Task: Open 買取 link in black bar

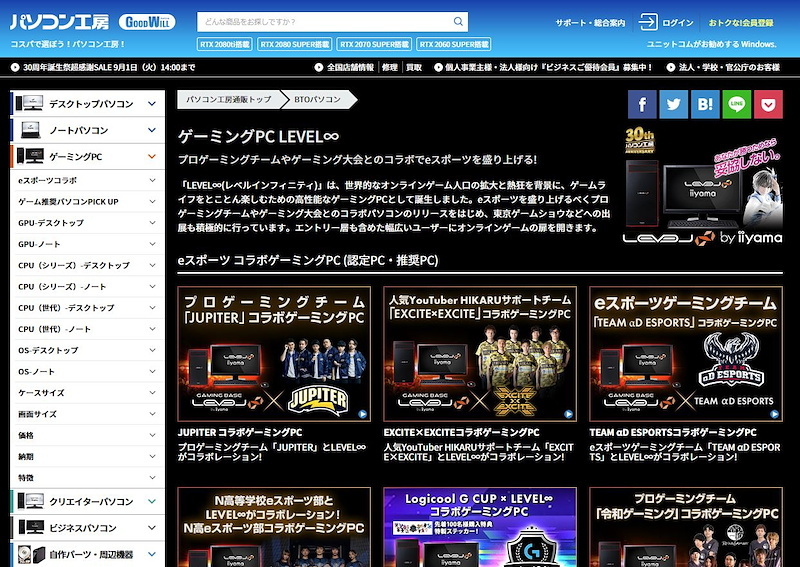Action: pos(414,67)
